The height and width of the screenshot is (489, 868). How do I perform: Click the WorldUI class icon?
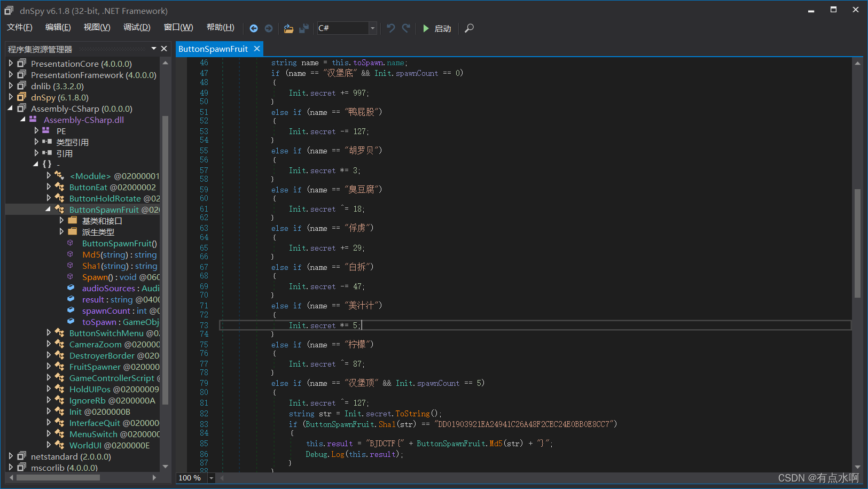point(59,445)
